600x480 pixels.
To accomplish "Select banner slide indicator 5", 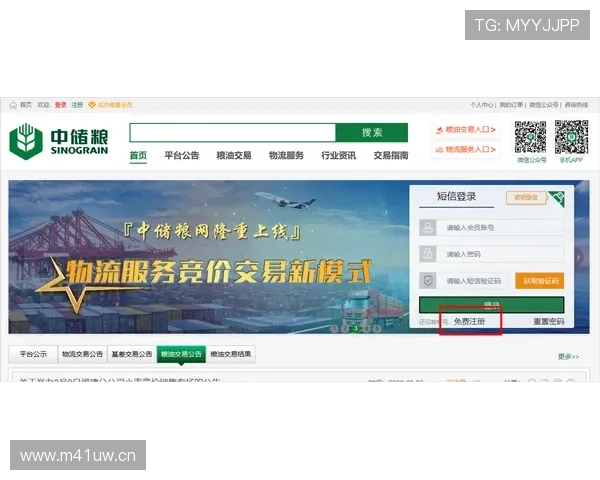I will [x=377, y=328].
